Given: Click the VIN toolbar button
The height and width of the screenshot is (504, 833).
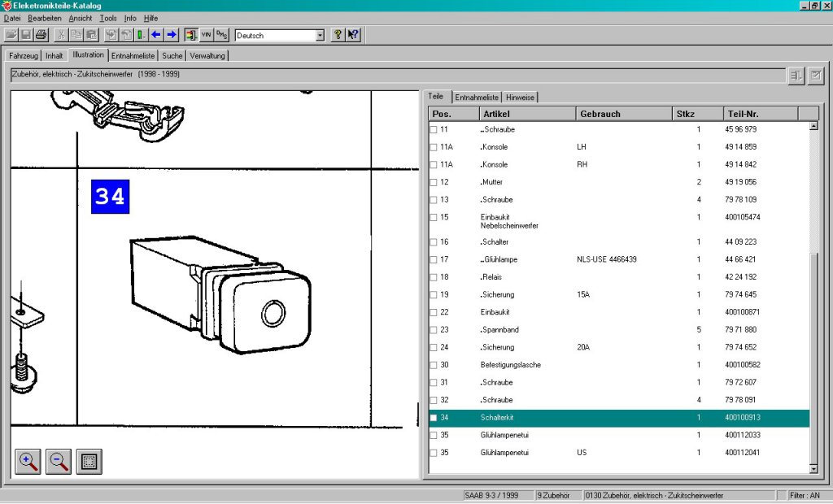Looking at the screenshot, I should click(x=206, y=35).
